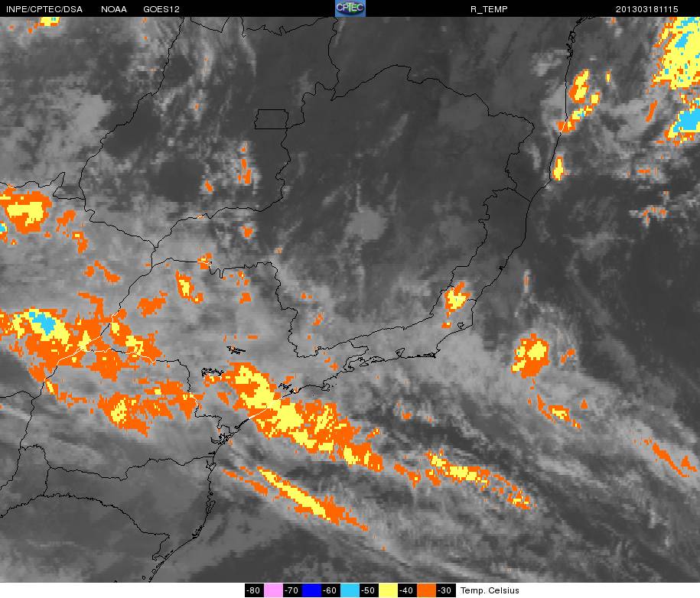The height and width of the screenshot is (598, 700).
Task: Click the yellow -50 to -40 legend swatch
Action: [389, 590]
